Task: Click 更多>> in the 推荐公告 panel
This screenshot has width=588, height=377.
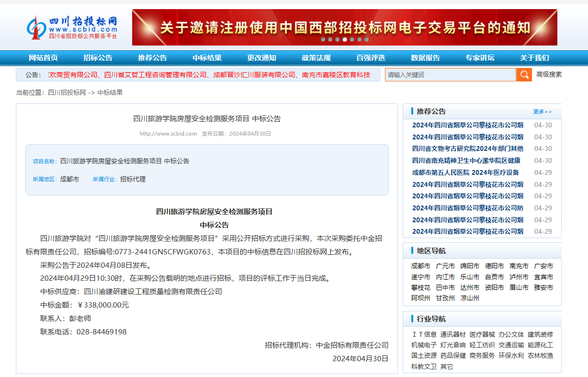Action: 543,112
